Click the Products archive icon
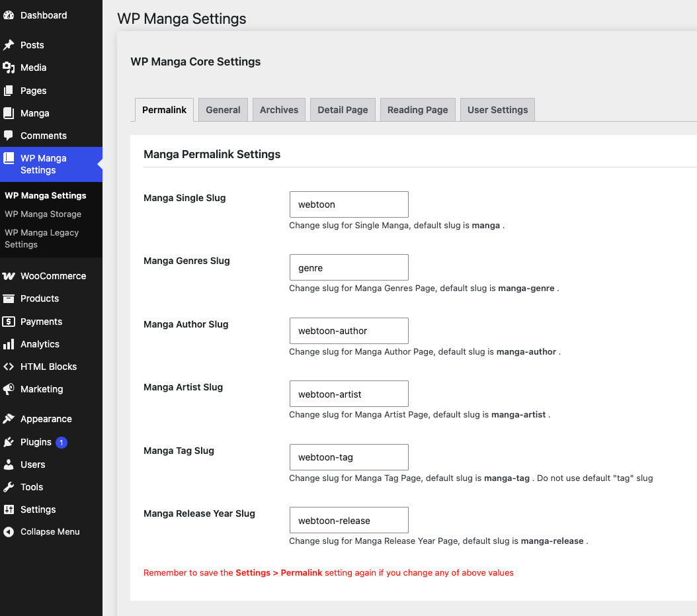The height and width of the screenshot is (616, 697). (9, 298)
